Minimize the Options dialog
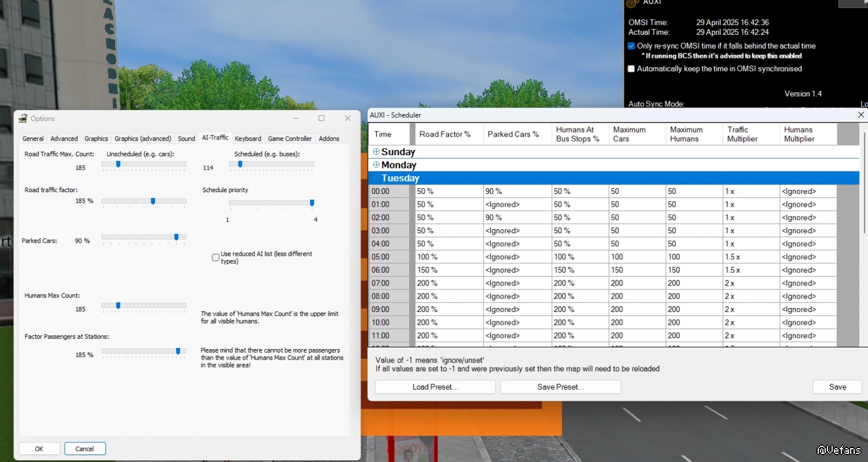The image size is (868, 462). click(295, 118)
